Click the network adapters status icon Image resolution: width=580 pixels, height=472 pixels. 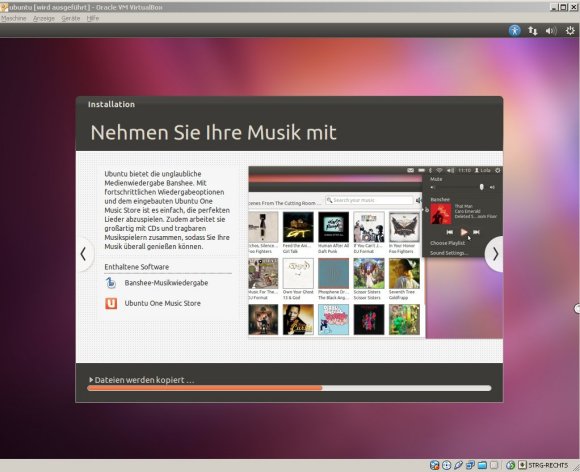pyautogui.click(x=471, y=465)
